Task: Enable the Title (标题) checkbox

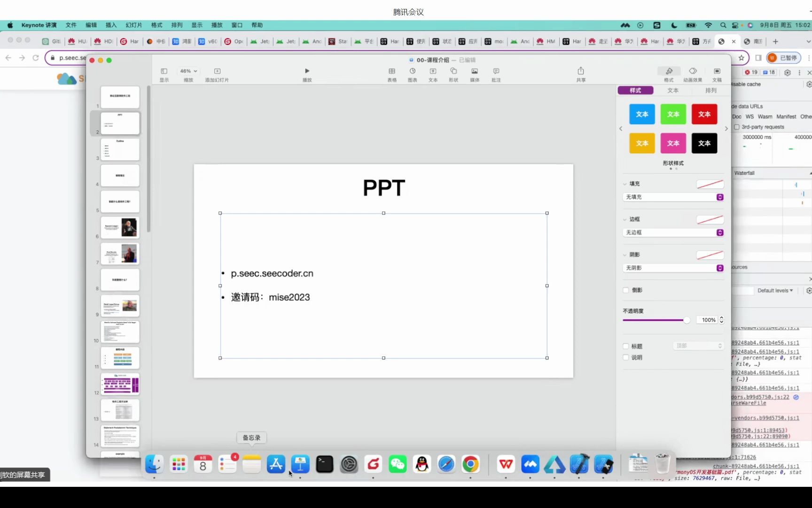Action: click(626, 346)
